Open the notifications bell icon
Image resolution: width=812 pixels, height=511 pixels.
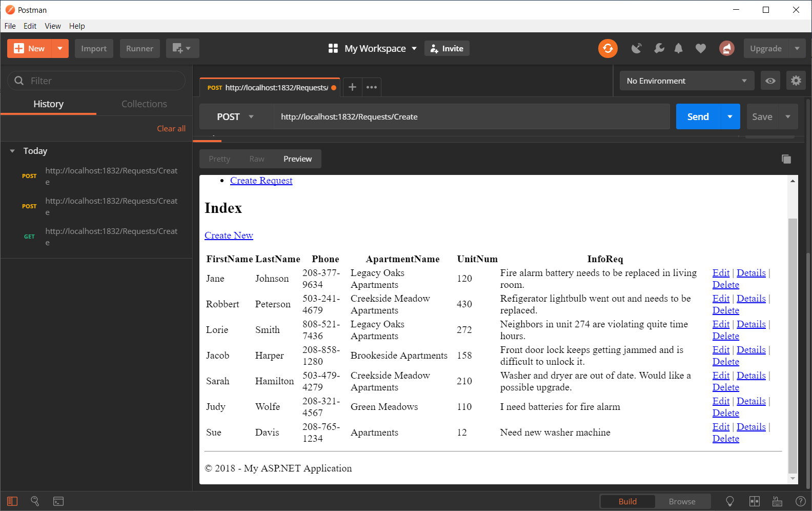pyautogui.click(x=678, y=48)
